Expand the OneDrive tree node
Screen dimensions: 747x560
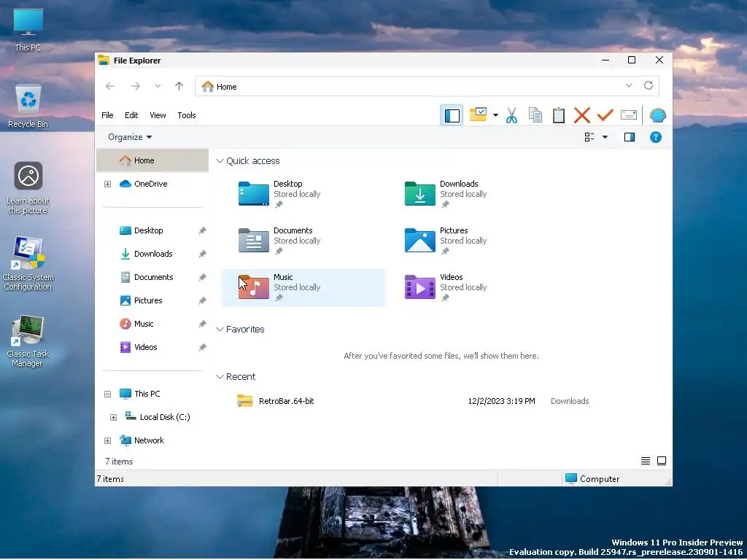coord(108,184)
